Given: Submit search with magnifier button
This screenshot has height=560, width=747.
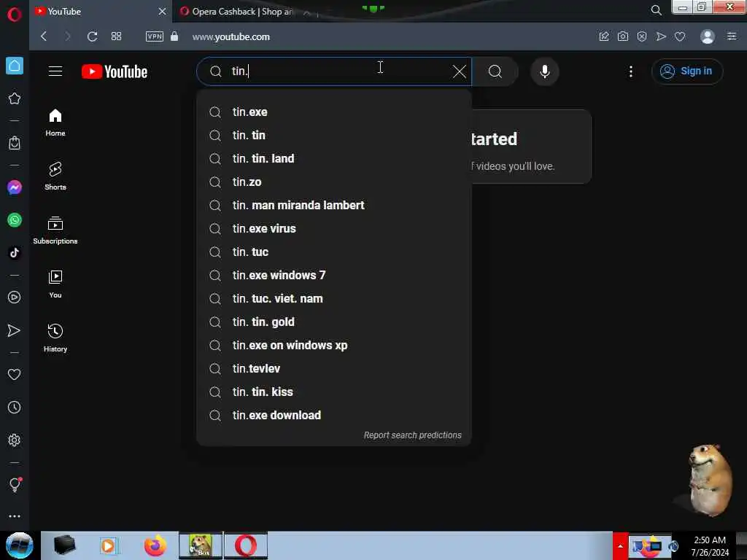Looking at the screenshot, I should [495, 71].
